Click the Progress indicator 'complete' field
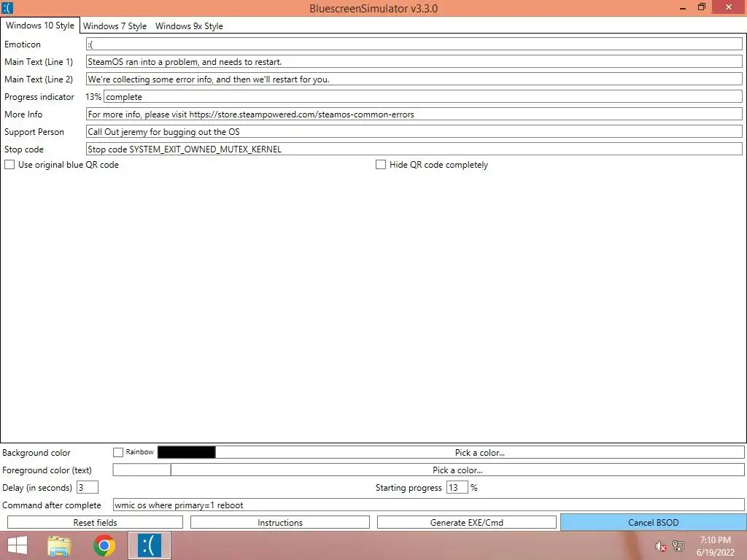Viewport: 747px width, 560px height. pos(423,97)
